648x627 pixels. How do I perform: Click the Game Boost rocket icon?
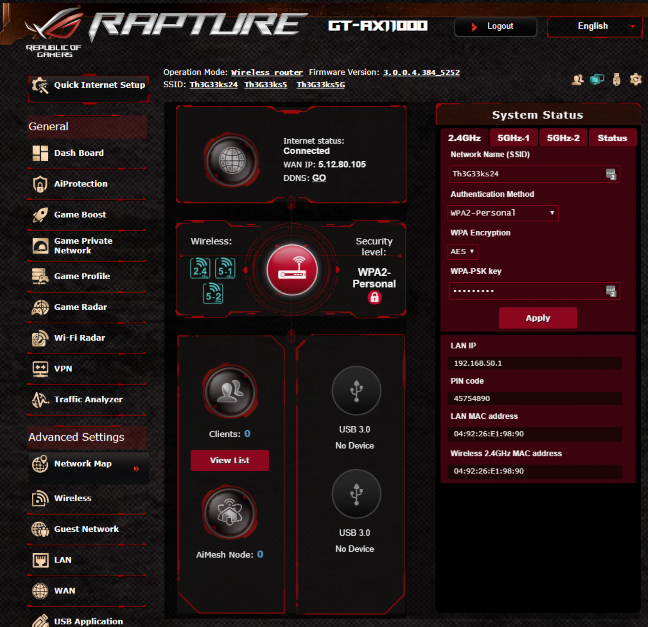40,215
